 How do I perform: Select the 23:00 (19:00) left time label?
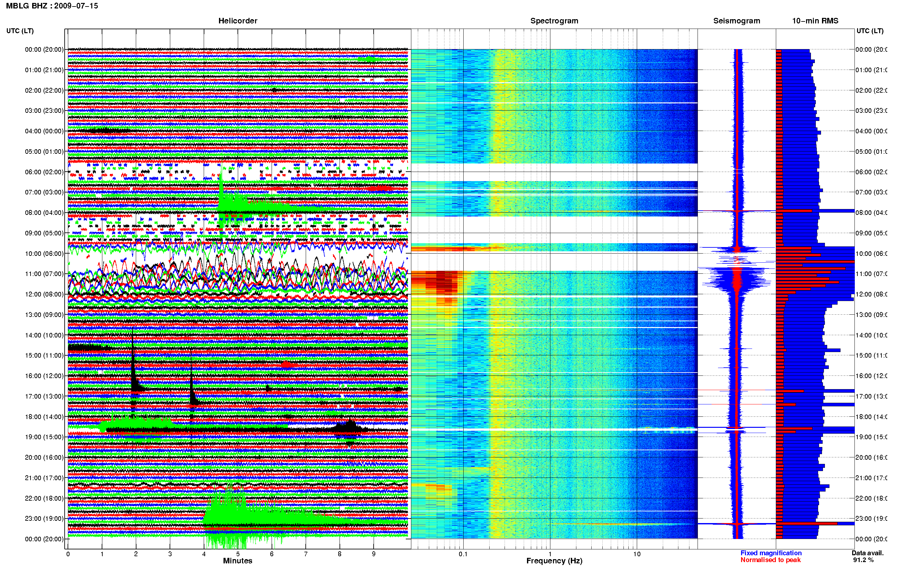point(44,519)
